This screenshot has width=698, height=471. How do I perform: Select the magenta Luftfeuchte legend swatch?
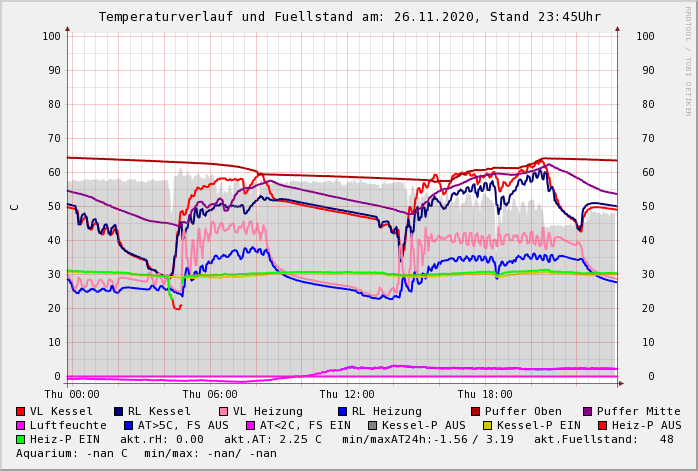pos(20,426)
